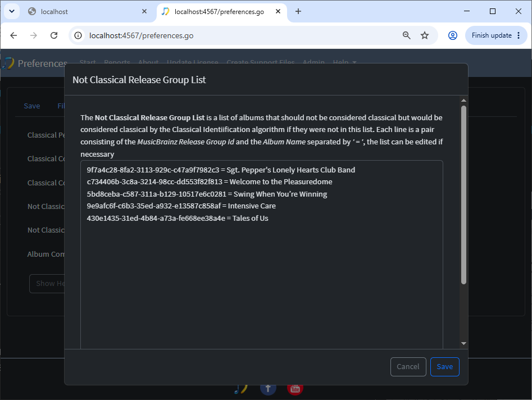Click Album Com label behind dialog
The width and height of the screenshot is (532, 400).
coord(46,254)
